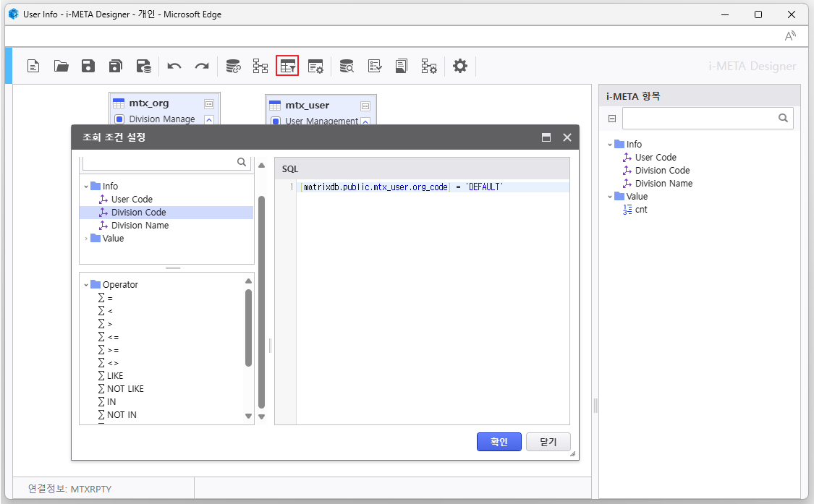Select Division Code in the dialog tree
Viewport: 814px width, 504px height.
pyautogui.click(x=138, y=213)
